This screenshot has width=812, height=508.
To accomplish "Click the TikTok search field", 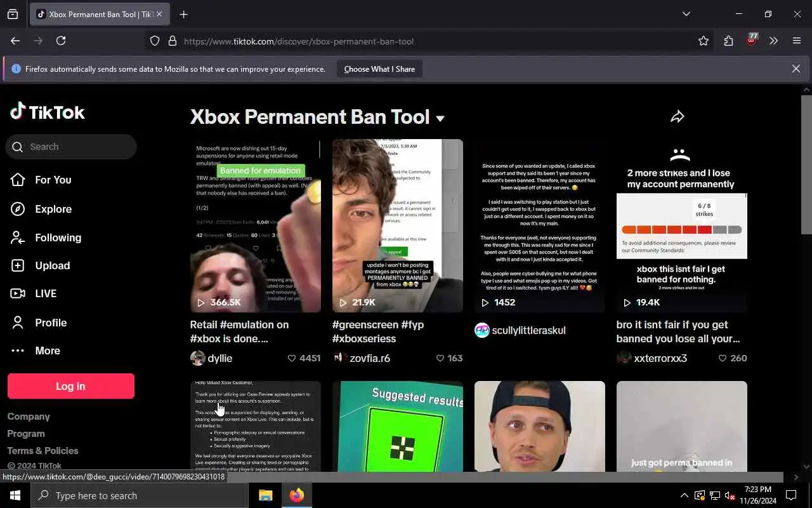I will click(x=71, y=147).
